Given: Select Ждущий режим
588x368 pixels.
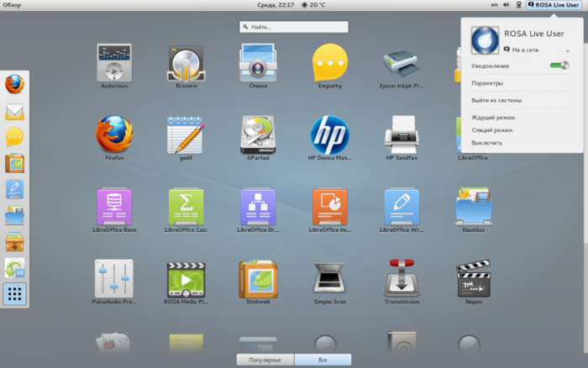Looking at the screenshot, I should [493, 118].
